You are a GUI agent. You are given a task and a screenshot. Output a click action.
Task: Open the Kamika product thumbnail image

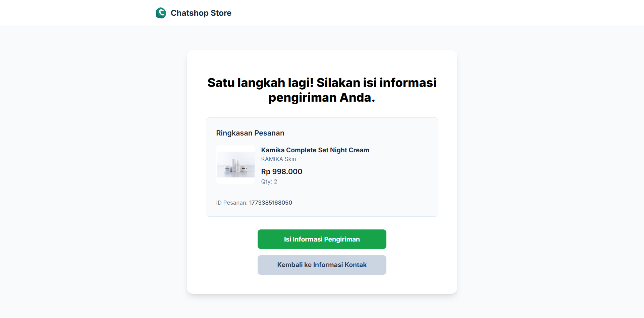tap(235, 165)
